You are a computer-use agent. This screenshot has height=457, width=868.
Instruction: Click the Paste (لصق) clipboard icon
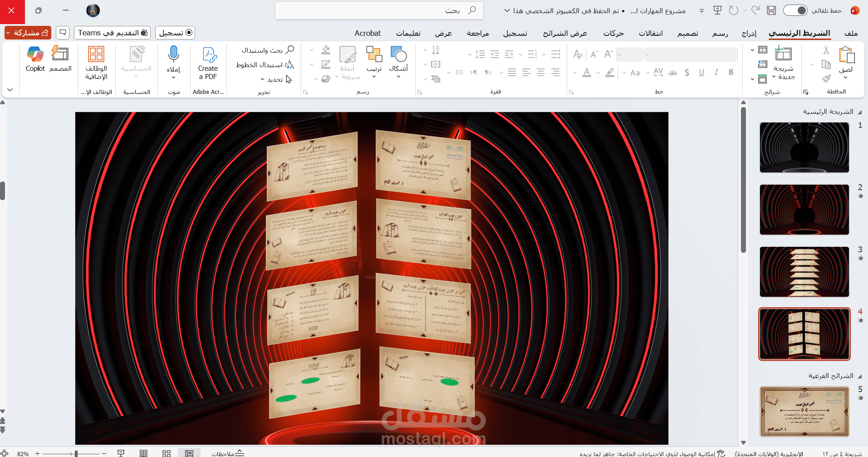tap(846, 55)
